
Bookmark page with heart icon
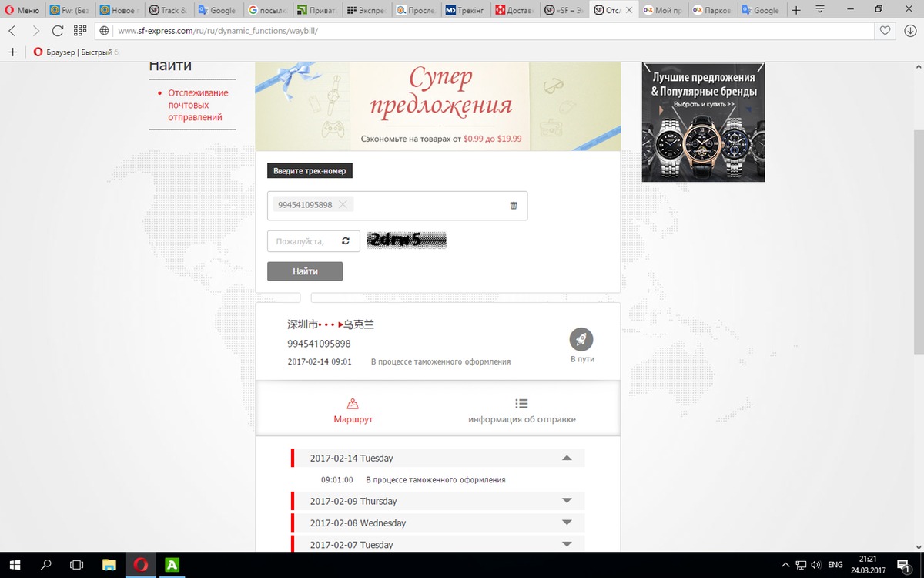click(x=885, y=31)
